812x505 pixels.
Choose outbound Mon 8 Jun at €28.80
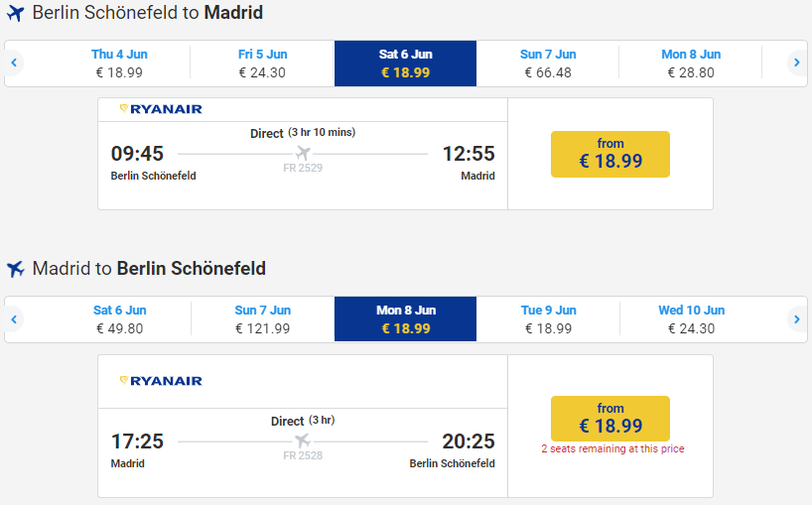point(691,63)
